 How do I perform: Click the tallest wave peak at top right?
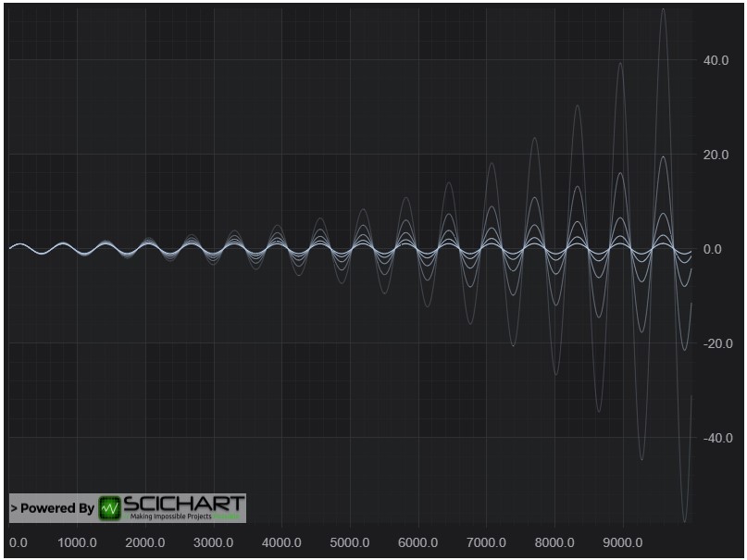coord(663,9)
